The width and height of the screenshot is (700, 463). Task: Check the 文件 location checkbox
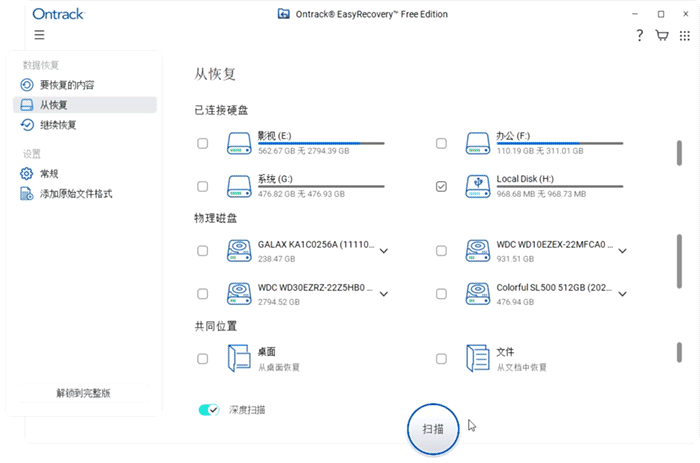click(441, 359)
